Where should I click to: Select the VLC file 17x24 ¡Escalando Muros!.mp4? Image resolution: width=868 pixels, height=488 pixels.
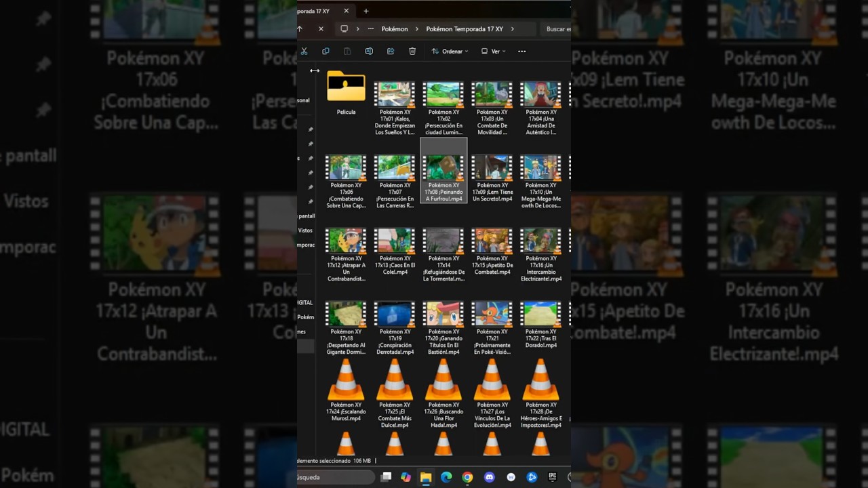(x=346, y=391)
